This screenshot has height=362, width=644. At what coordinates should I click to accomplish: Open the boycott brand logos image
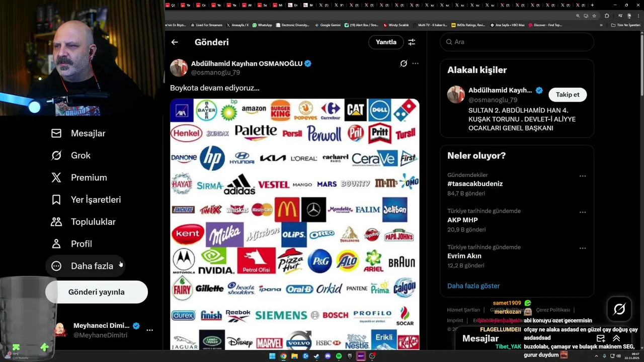tap(295, 224)
